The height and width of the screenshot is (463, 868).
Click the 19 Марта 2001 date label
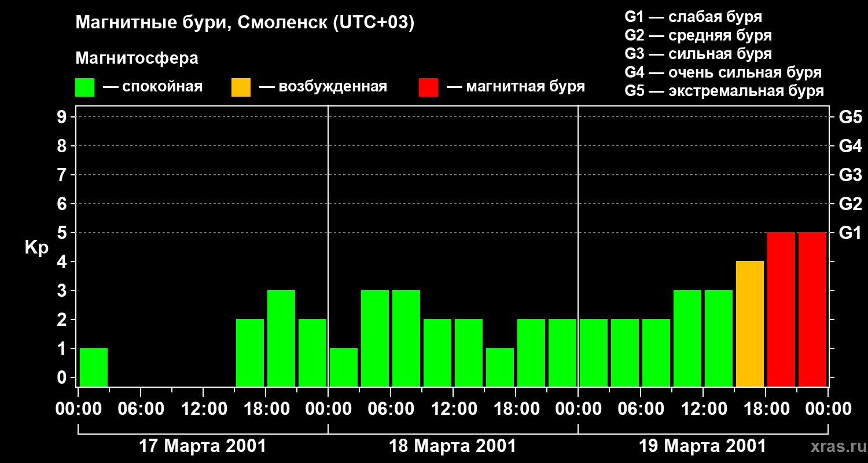point(703,446)
